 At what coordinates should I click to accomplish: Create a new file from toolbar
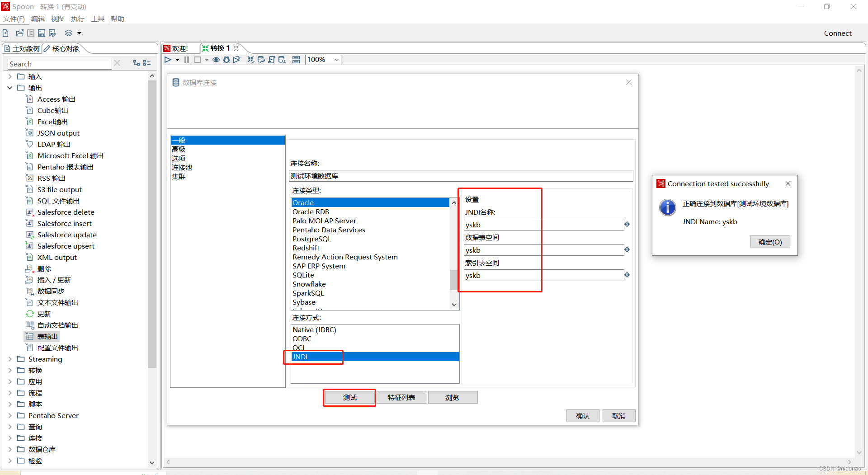pyautogui.click(x=5, y=33)
